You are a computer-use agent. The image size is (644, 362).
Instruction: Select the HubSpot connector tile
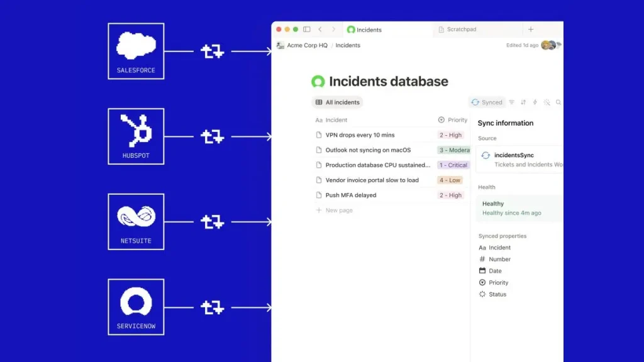coord(136,136)
